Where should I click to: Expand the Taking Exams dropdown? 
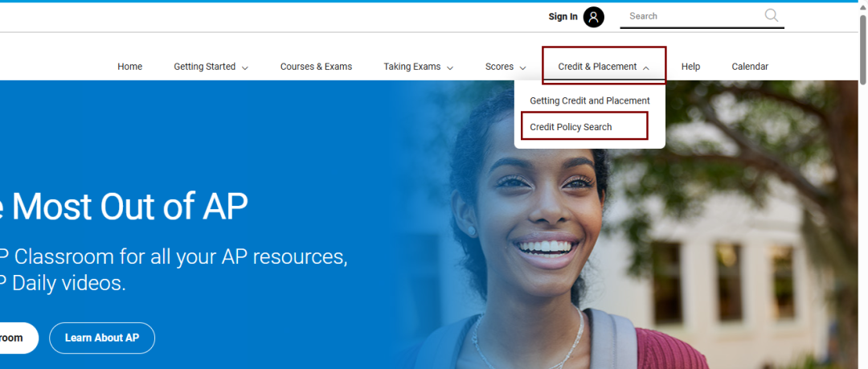tap(419, 67)
